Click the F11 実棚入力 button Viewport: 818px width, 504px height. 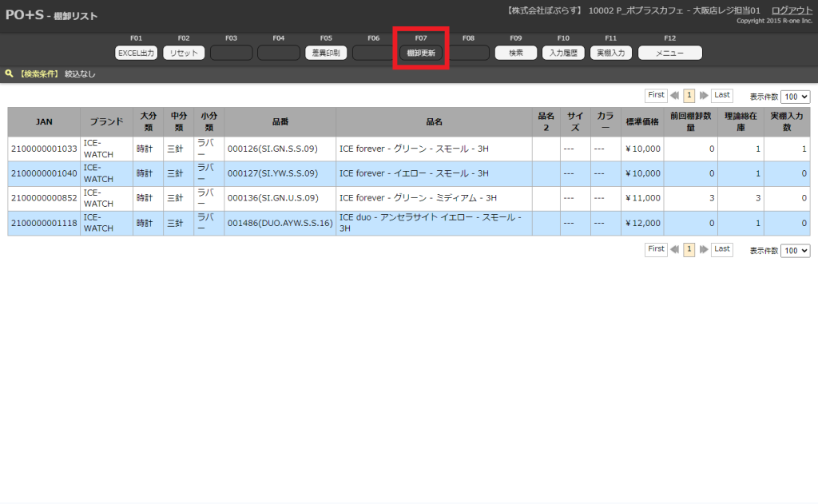(x=611, y=53)
